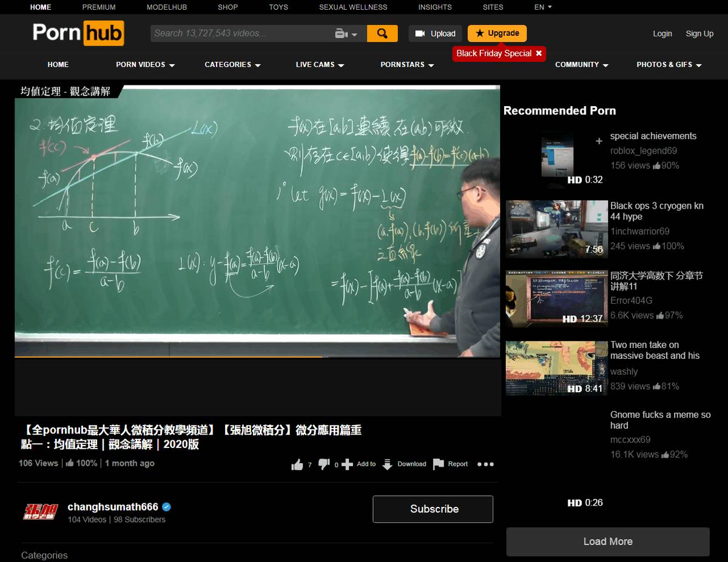Add special achievements video to watch later
Image resolution: width=728 pixels, height=562 pixels.
pos(599,141)
